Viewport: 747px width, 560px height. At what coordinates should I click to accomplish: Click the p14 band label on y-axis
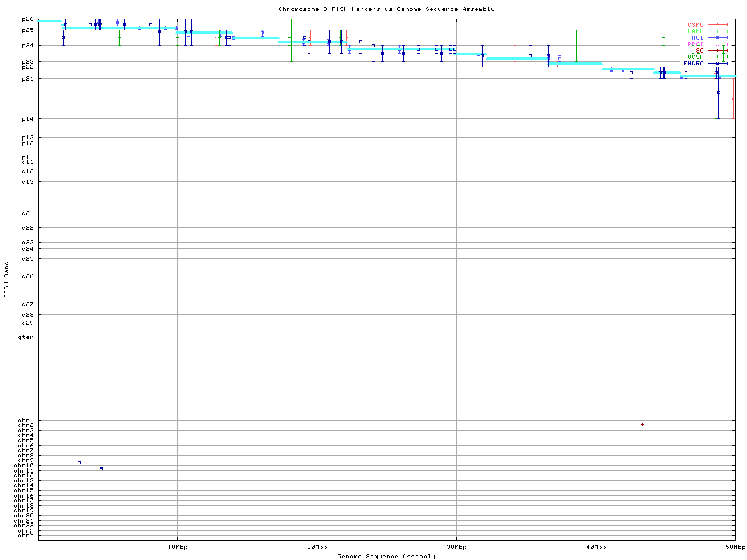point(28,120)
